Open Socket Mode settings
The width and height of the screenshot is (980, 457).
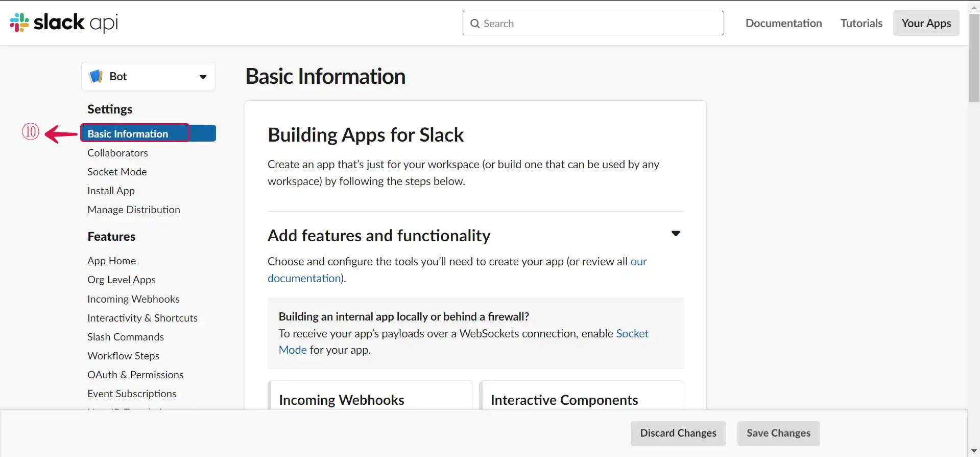coord(117,172)
